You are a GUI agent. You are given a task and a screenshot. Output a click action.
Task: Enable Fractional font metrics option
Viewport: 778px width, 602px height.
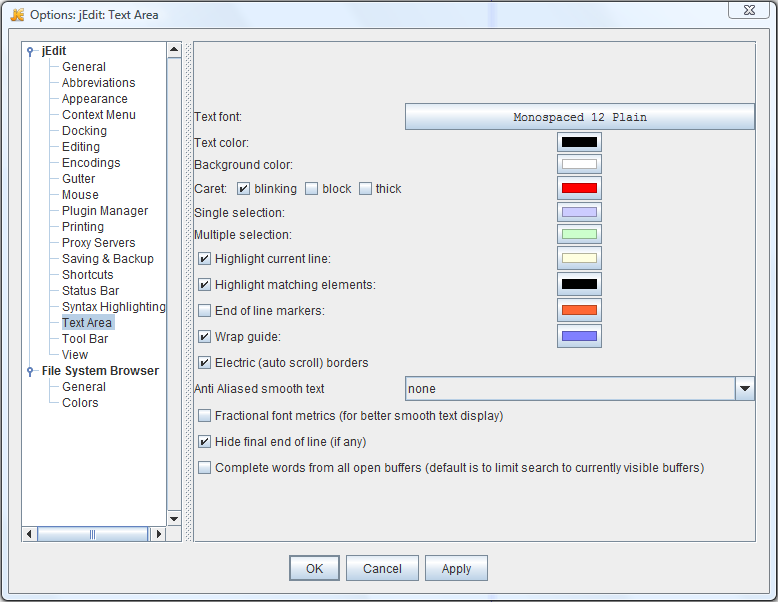click(x=204, y=415)
